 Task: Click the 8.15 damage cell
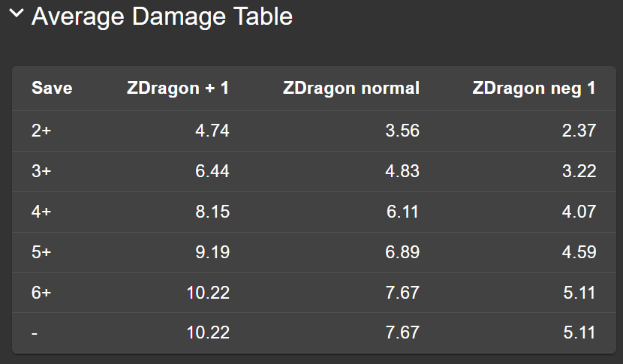point(212,212)
